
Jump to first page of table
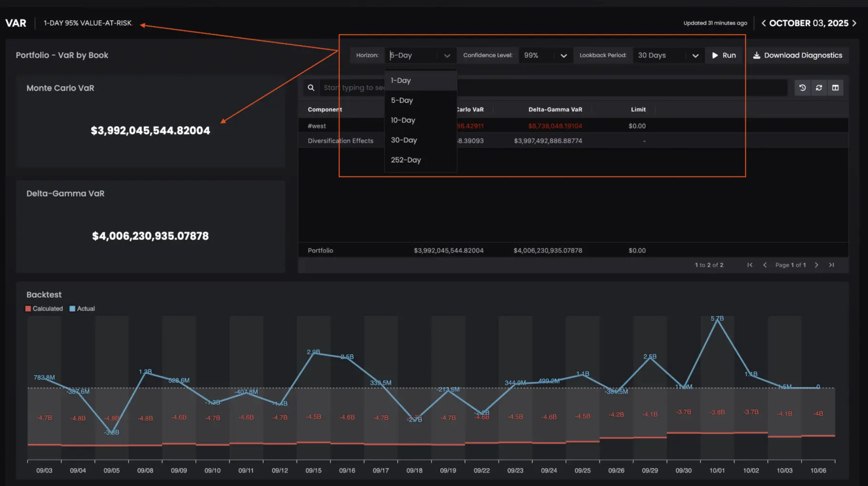[750, 265]
